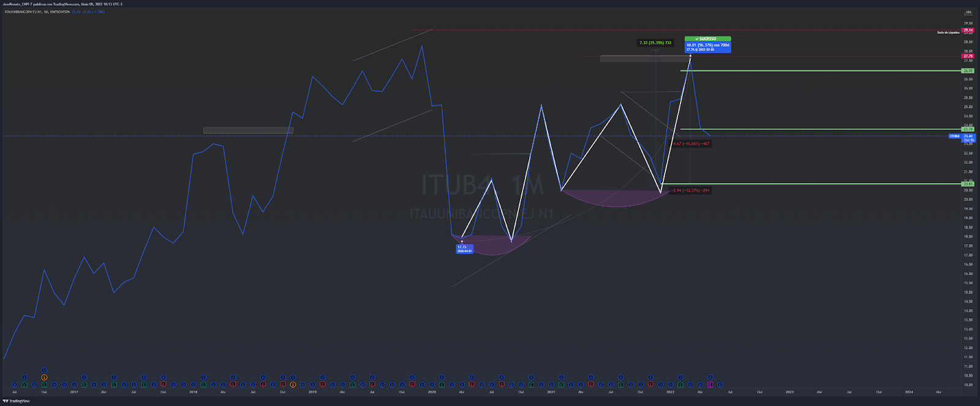Select the red 29.14 price axis tag

point(968,30)
